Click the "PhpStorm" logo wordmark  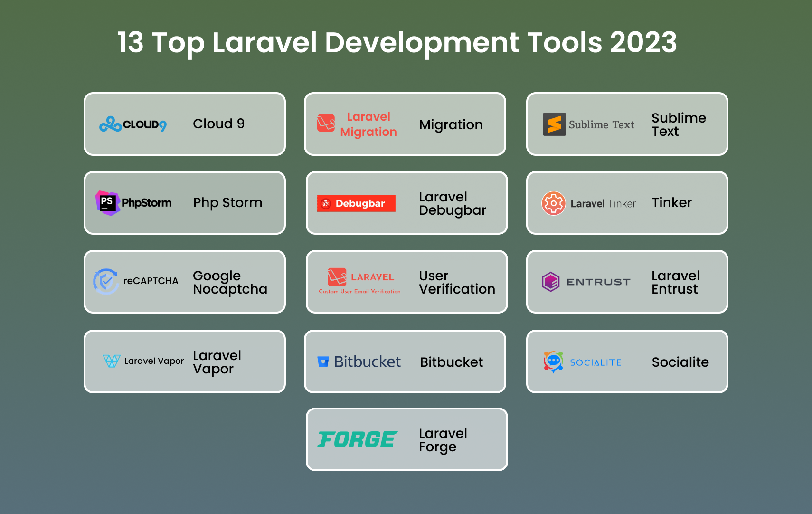pyautogui.click(x=146, y=203)
